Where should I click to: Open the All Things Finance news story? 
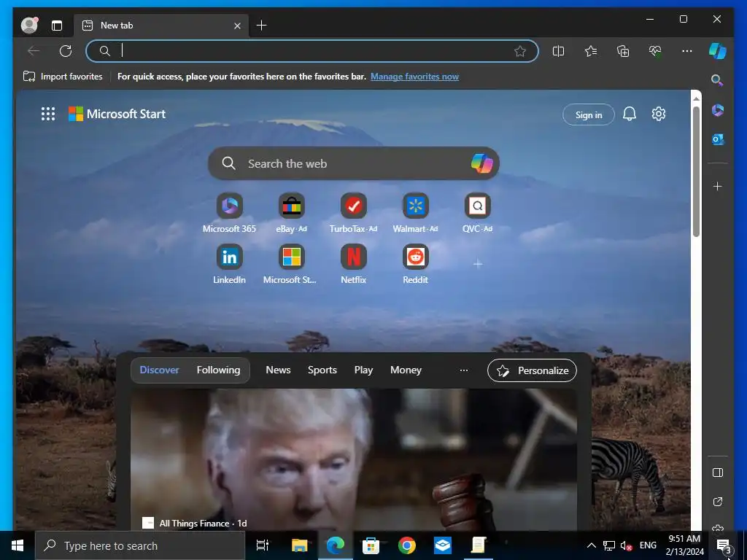click(354, 459)
